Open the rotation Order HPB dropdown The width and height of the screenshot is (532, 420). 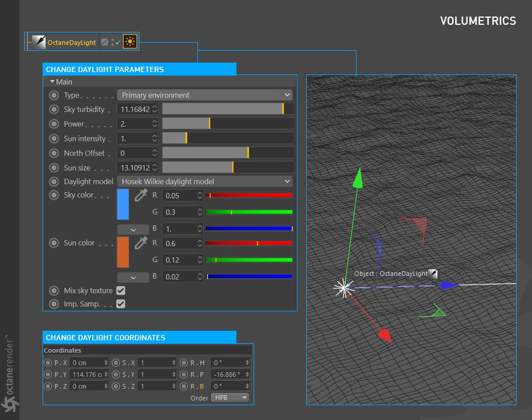pos(230,398)
